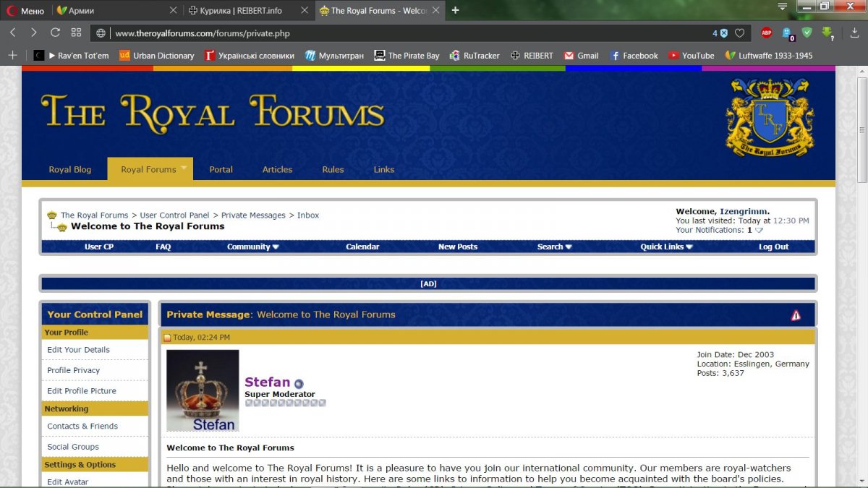
Task: Open the Speed Dial grid icon
Action: 76,33
